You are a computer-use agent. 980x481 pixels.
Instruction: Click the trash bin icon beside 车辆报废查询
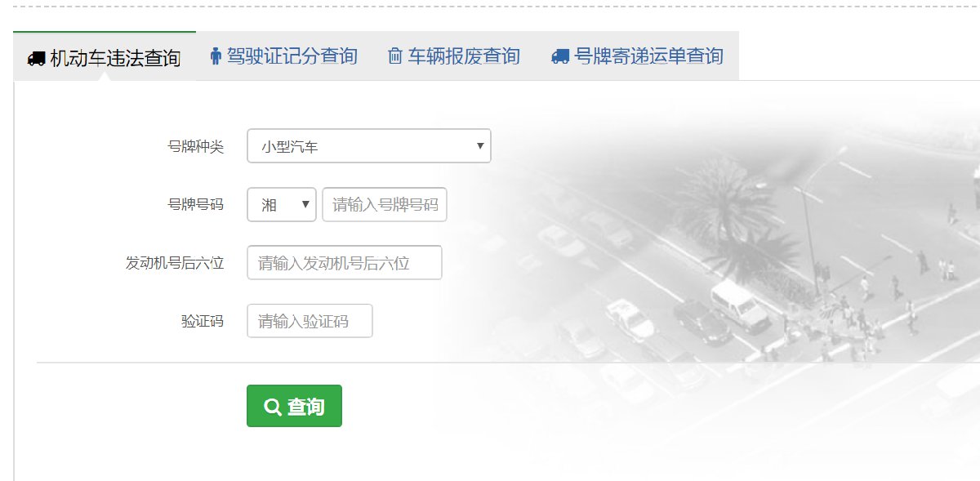(x=395, y=56)
